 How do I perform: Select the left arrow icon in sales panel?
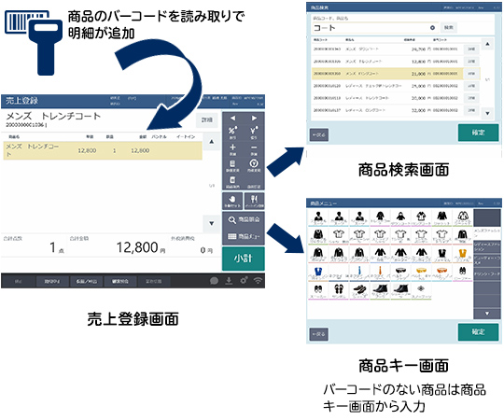[x=232, y=118]
